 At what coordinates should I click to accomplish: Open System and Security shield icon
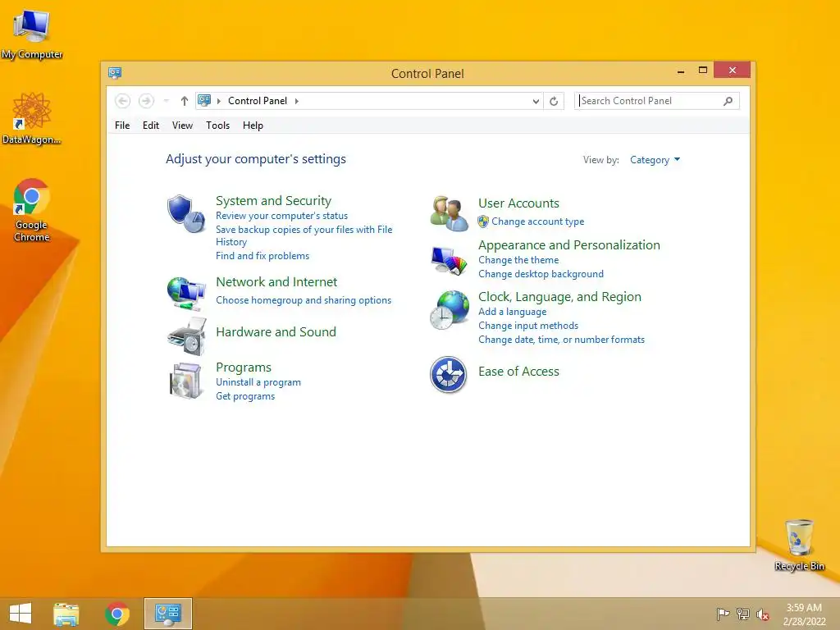(x=185, y=213)
